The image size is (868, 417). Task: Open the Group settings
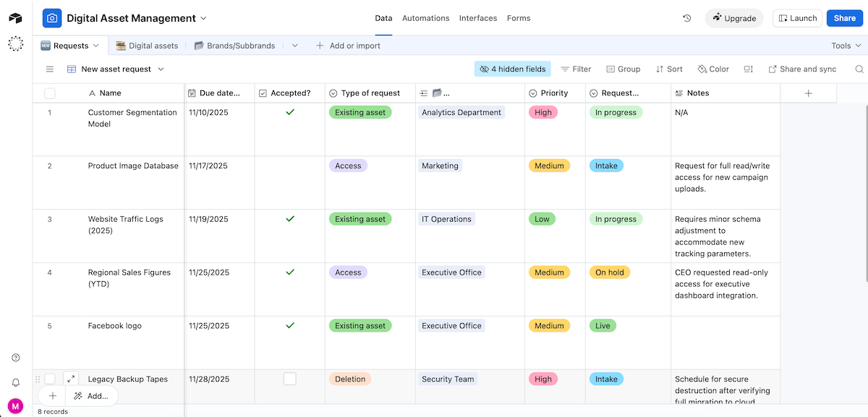[x=623, y=69]
